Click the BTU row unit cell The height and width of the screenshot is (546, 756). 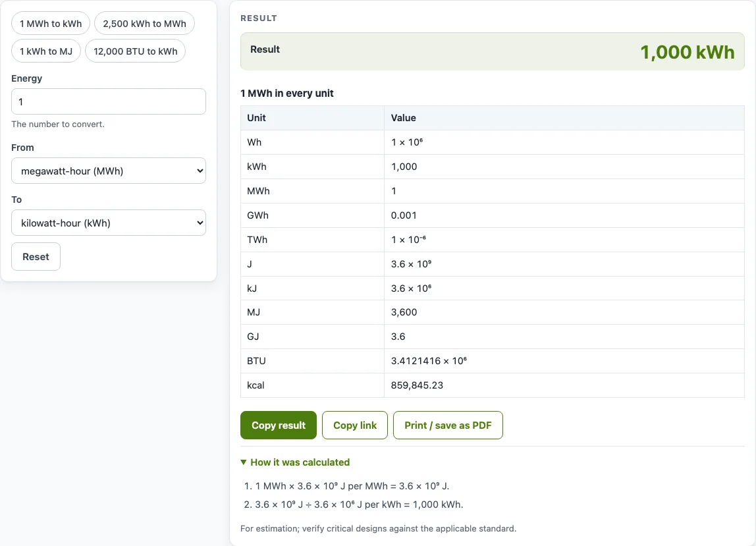pos(312,362)
